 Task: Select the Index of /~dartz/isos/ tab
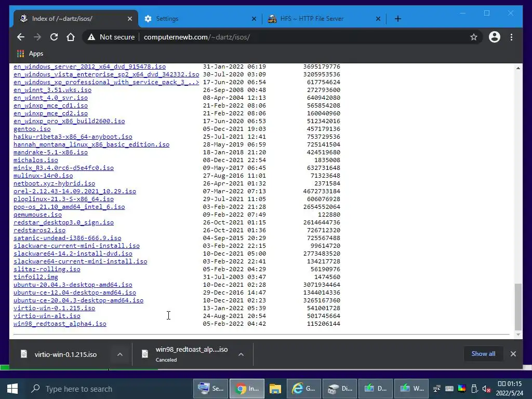click(x=76, y=19)
